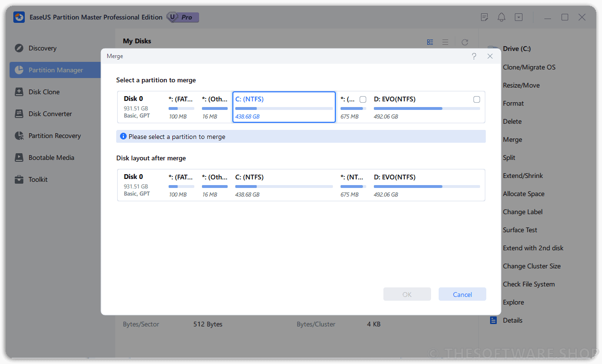Switch My Disks to detailed list view icon
The width and height of the screenshot is (602, 364).
click(x=430, y=42)
